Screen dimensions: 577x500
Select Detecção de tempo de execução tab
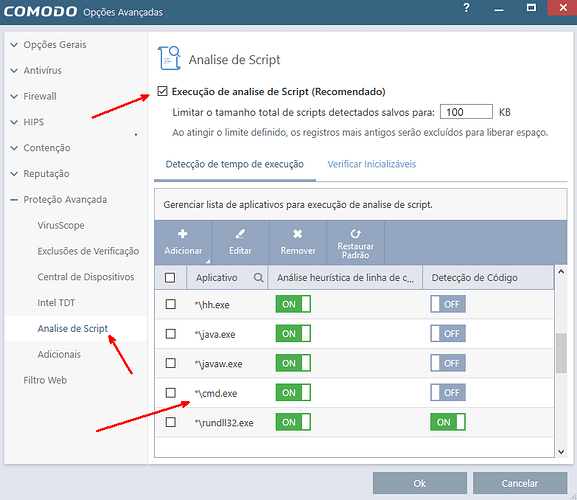point(234,164)
